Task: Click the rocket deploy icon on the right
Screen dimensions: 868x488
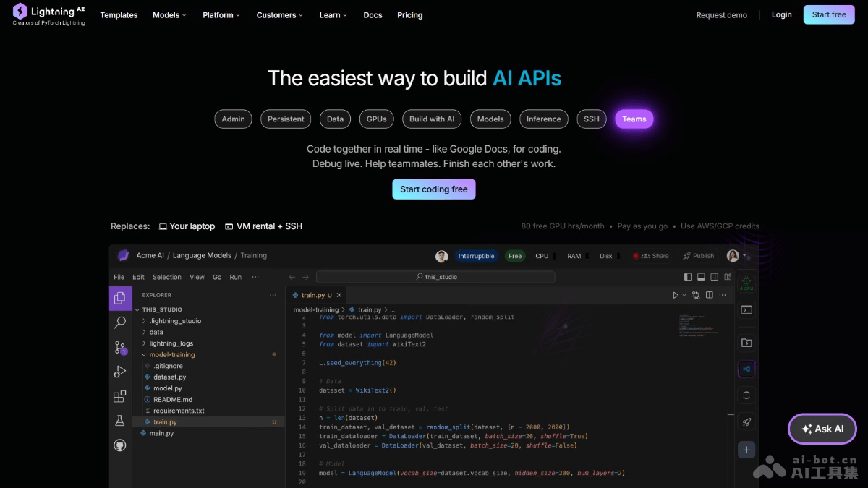Action: click(746, 421)
